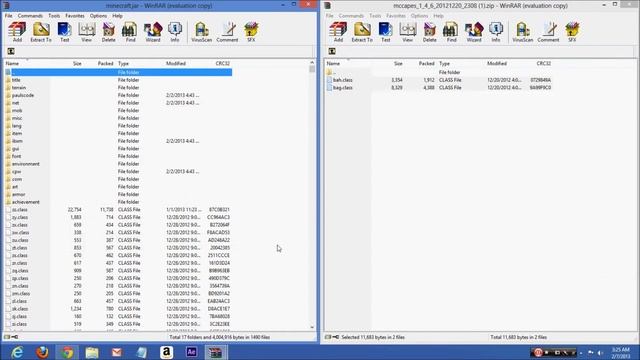Viewport: 640px width, 360px height.
Task: Select the achievement folder in minecraft.jar
Action: pos(26,202)
